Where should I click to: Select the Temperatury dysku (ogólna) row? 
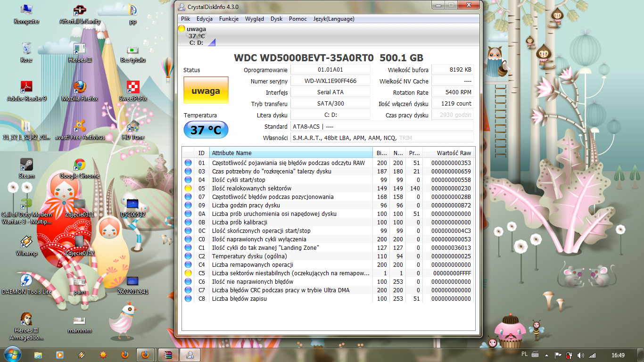point(328,256)
